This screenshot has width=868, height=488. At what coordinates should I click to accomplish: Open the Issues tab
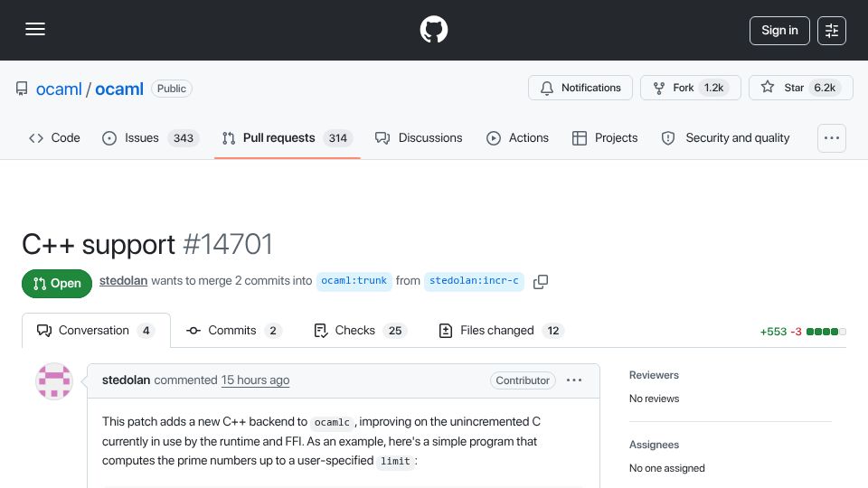150,138
